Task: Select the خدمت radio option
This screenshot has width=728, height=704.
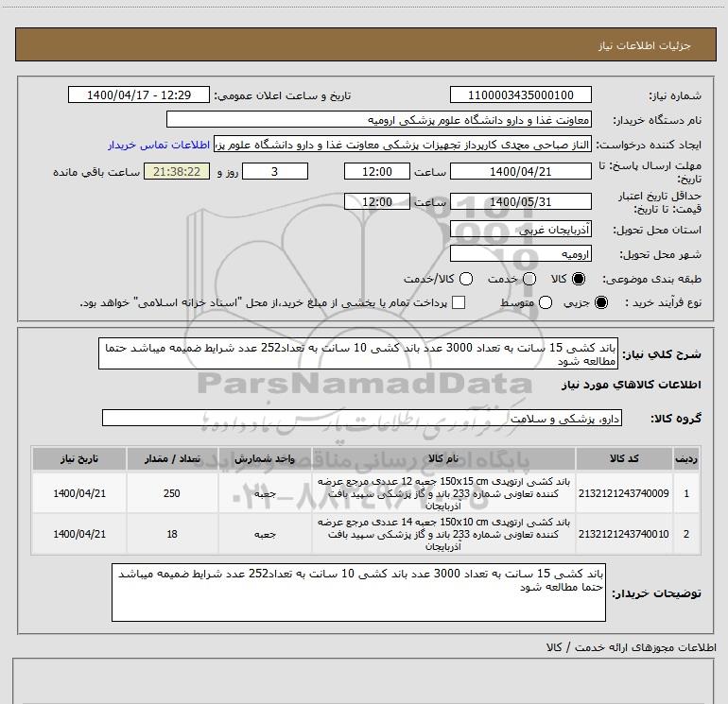Action: click(x=529, y=280)
